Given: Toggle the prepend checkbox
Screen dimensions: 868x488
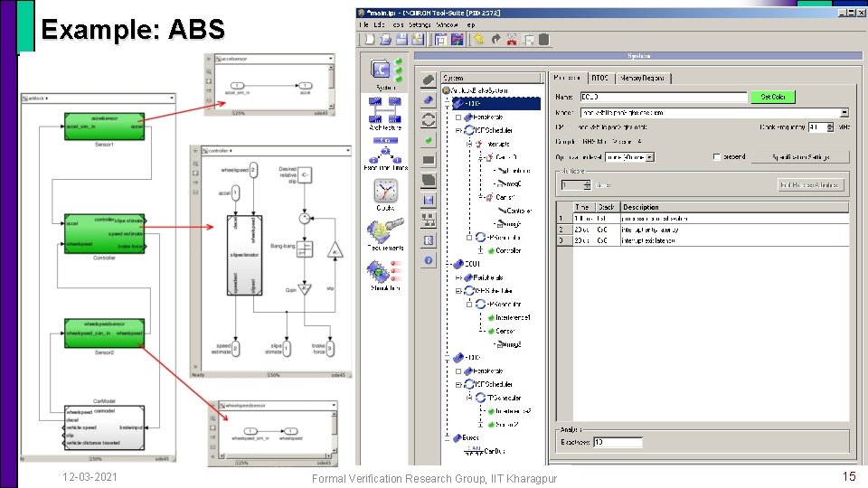Looking at the screenshot, I should tap(716, 157).
